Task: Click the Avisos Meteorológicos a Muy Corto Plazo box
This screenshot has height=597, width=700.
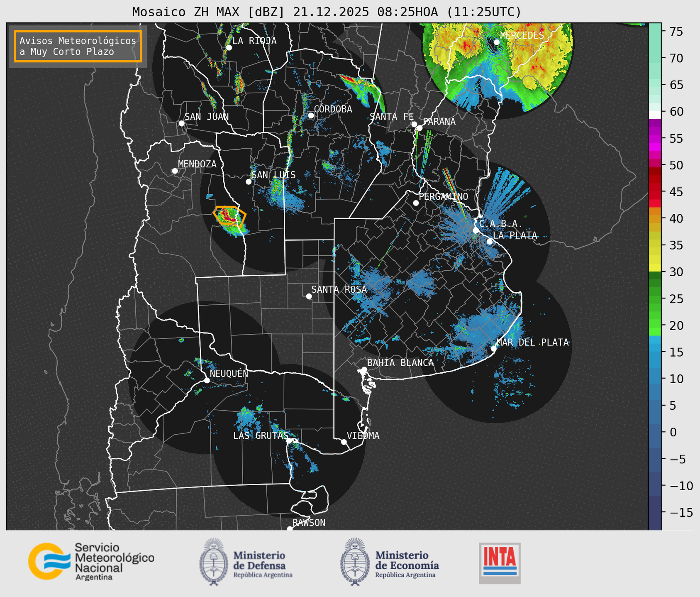Action: [78, 46]
